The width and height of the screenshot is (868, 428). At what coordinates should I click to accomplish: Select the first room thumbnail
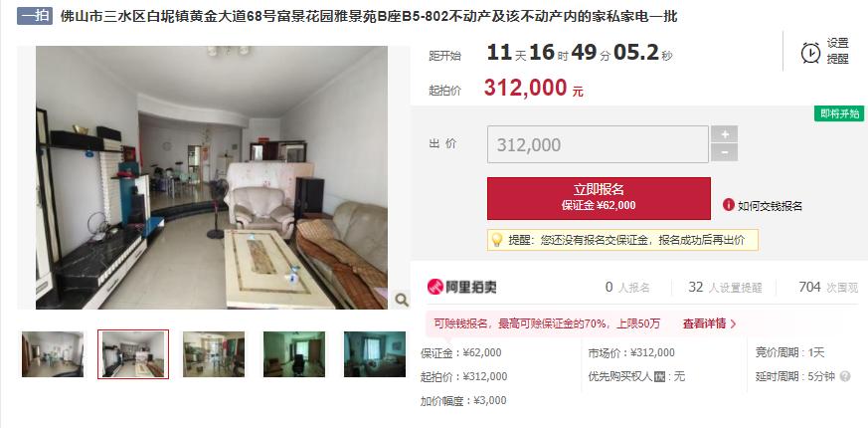(x=53, y=354)
